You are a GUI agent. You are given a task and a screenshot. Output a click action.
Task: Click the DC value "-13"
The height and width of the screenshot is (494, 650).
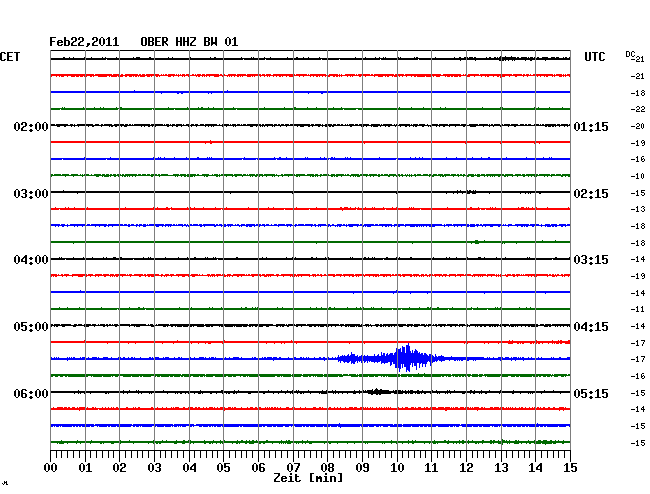[638, 209]
